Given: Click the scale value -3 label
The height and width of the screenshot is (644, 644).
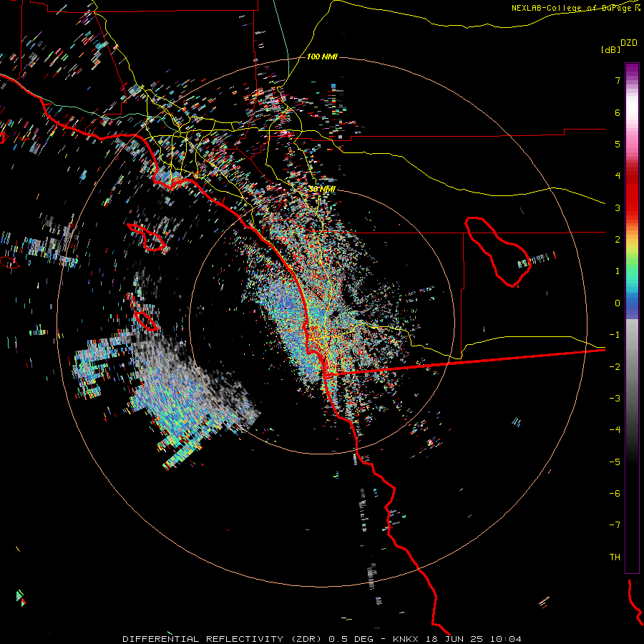Looking at the screenshot, I should pyautogui.click(x=615, y=399).
